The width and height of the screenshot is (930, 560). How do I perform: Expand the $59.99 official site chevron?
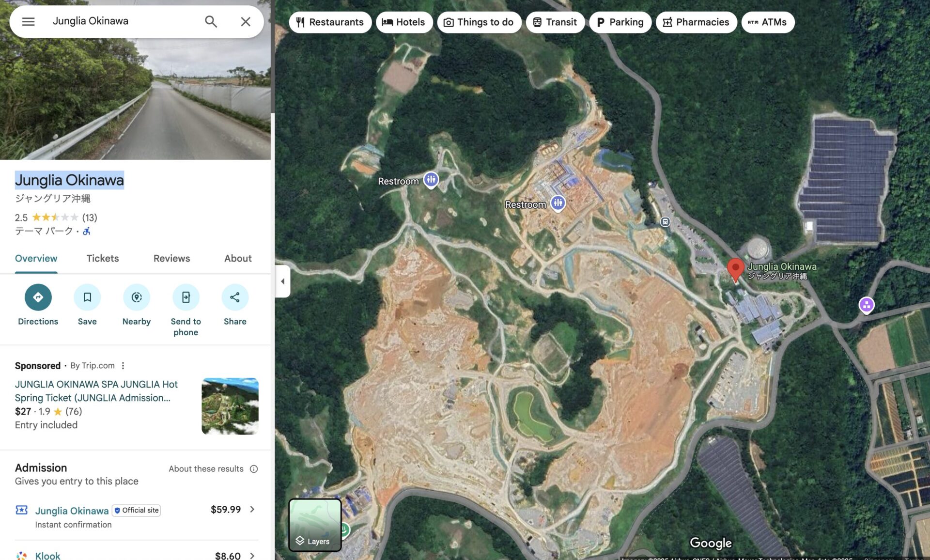(252, 510)
